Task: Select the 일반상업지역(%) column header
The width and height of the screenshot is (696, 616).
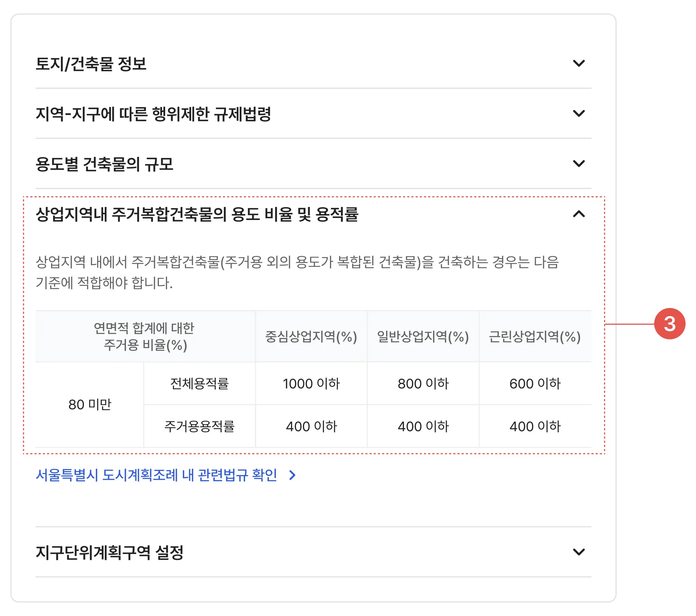Action: [x=423, y=337]
